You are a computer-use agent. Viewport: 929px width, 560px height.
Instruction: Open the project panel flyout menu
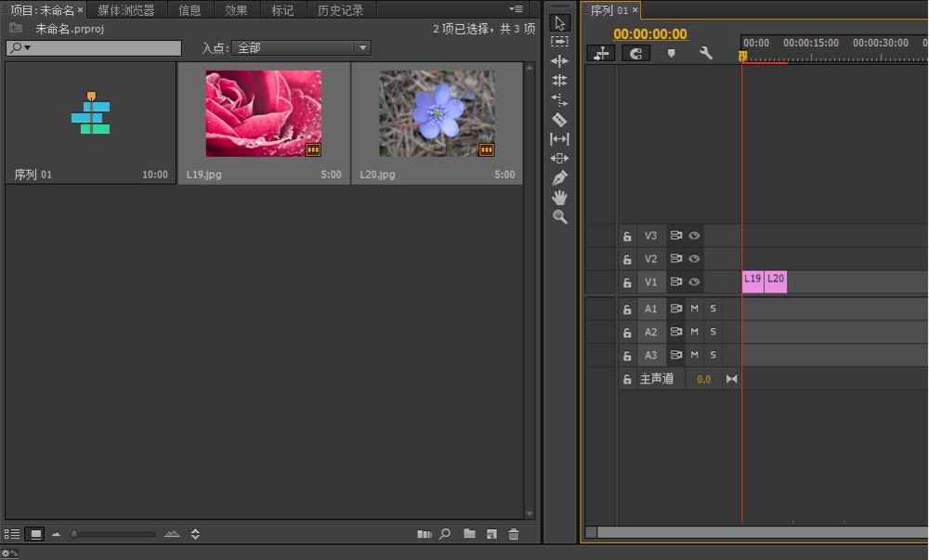coord(516,9)
